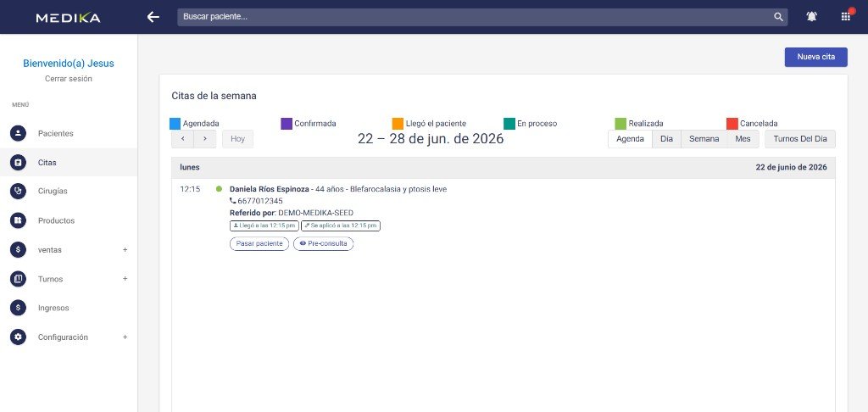
Task: Click the red Cancelada swatch
Action: [x=732, y=124]
